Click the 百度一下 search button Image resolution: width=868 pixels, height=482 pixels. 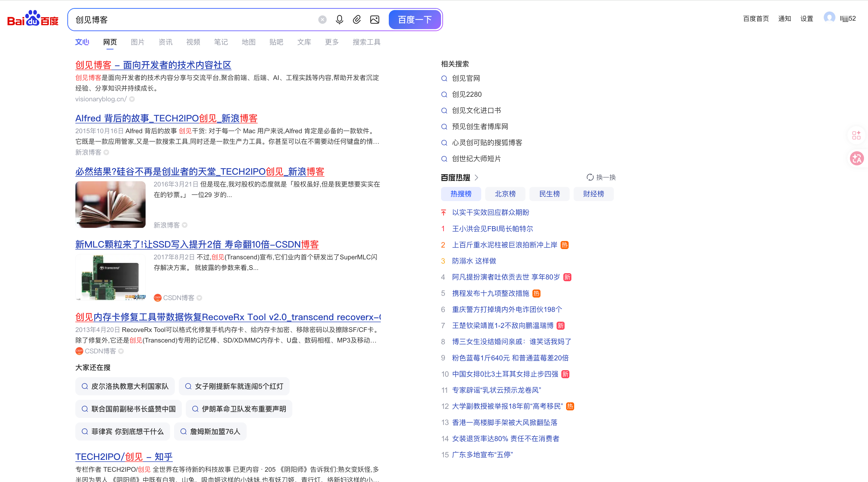[415, 20]
